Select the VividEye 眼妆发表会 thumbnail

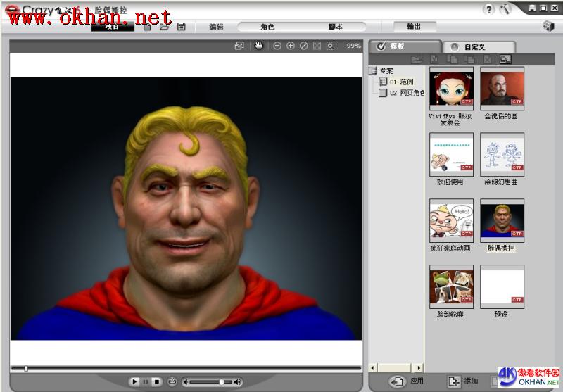451,88
